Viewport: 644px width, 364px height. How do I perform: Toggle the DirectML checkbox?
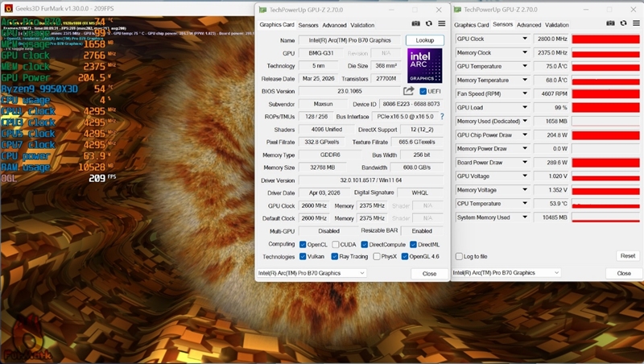(413, 245)
